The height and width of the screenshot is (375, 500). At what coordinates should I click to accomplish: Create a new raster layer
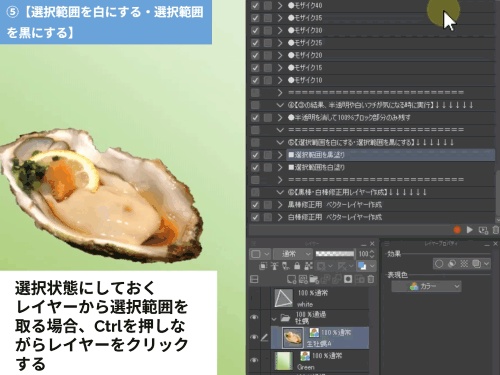(x=291, y=279)
